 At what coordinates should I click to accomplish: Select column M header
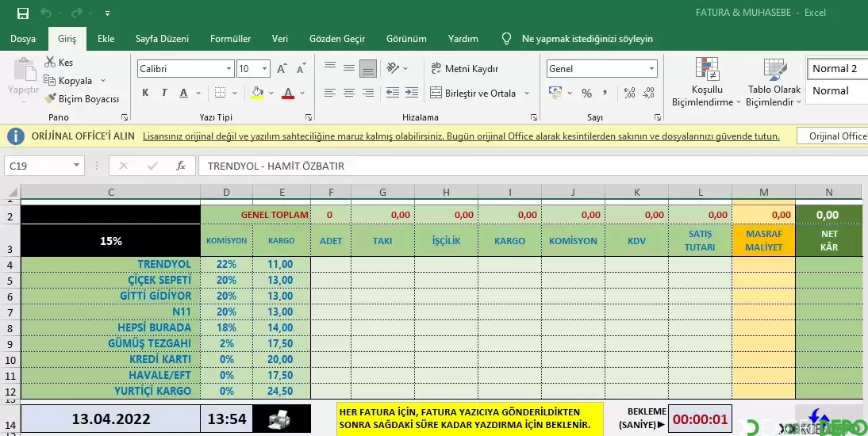(763, 192)
